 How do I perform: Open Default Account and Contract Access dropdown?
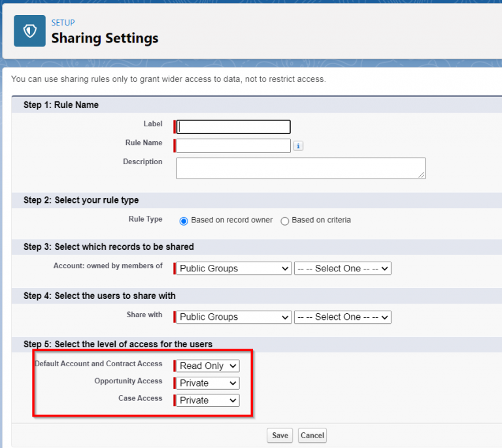(208, 366)
